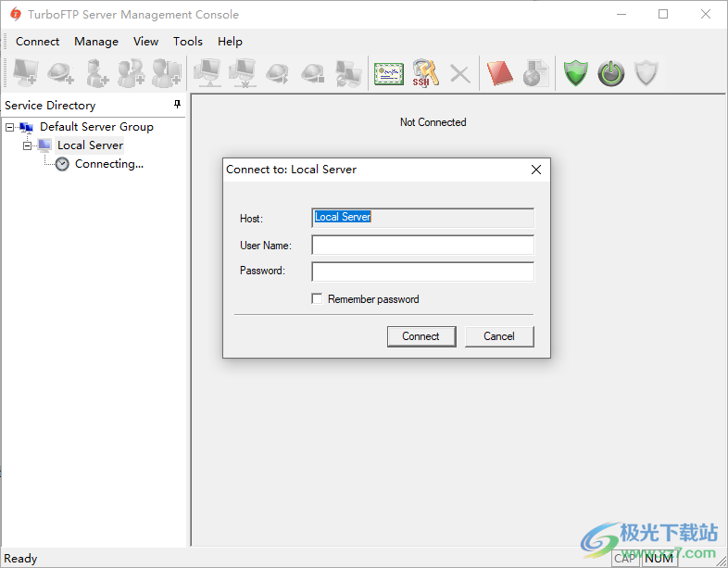
Task: Click the green shield toolbar icon
Action: click(x=576, y=73)
